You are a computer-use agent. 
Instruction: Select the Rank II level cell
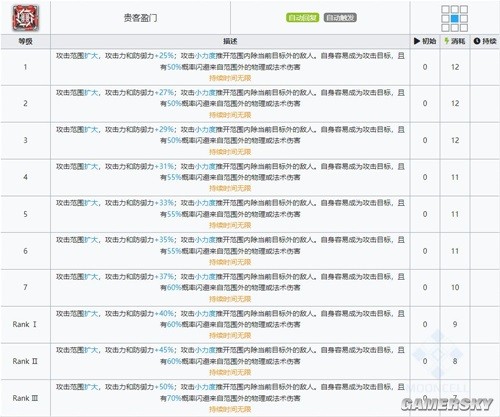pyautogui.click(x=25, y=361)
